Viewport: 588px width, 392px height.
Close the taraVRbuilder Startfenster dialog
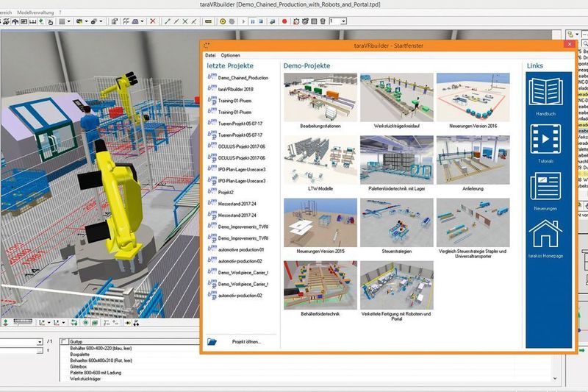point(570,44)
